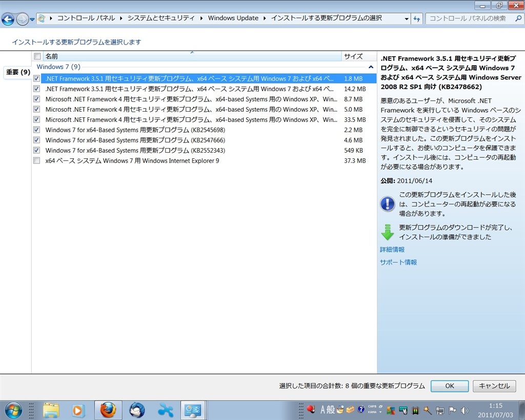Image resolution: width=525 pixels, height=420 pixels.
Task: Click the refresh button beside address bar
Action: click(x=416, y=19)
